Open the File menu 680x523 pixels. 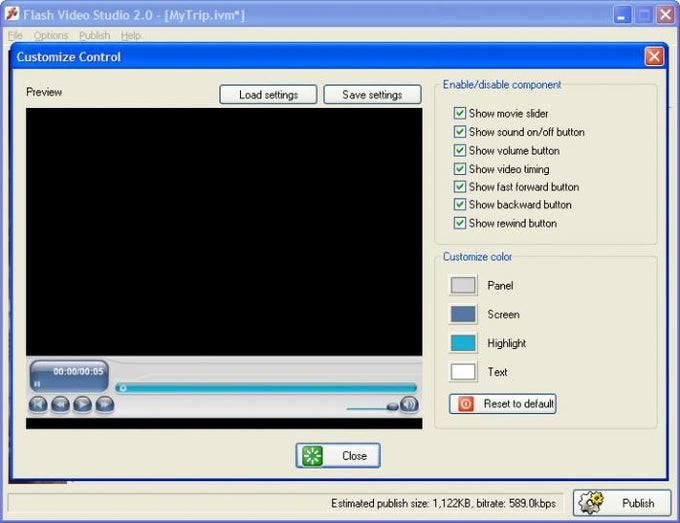point(15,36)
